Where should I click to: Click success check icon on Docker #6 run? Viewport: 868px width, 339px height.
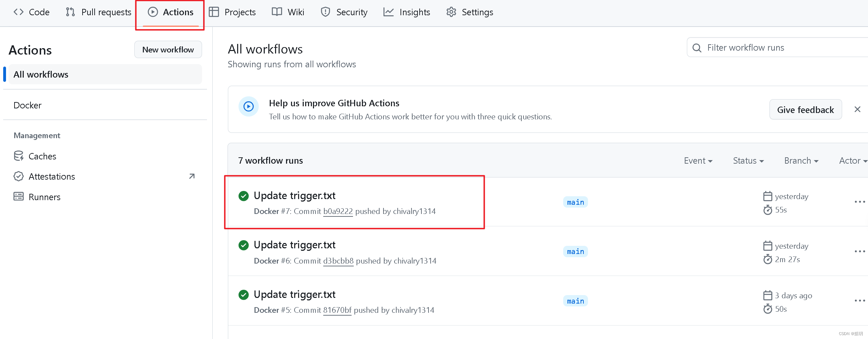243,245
